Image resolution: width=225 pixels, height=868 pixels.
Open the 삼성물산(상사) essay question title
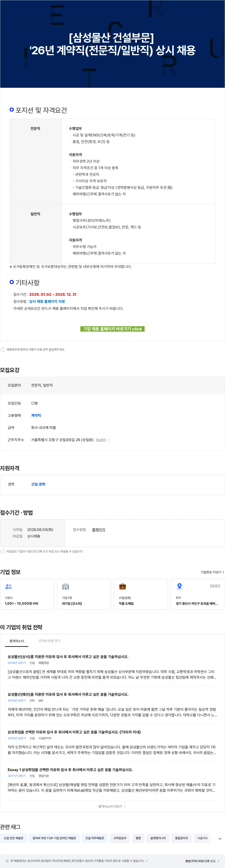click(68, 657)
